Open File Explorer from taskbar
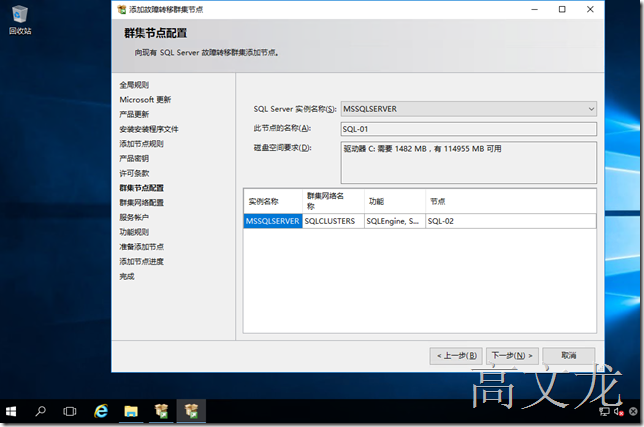The image size is (644, 427). [x=131, y=411]
